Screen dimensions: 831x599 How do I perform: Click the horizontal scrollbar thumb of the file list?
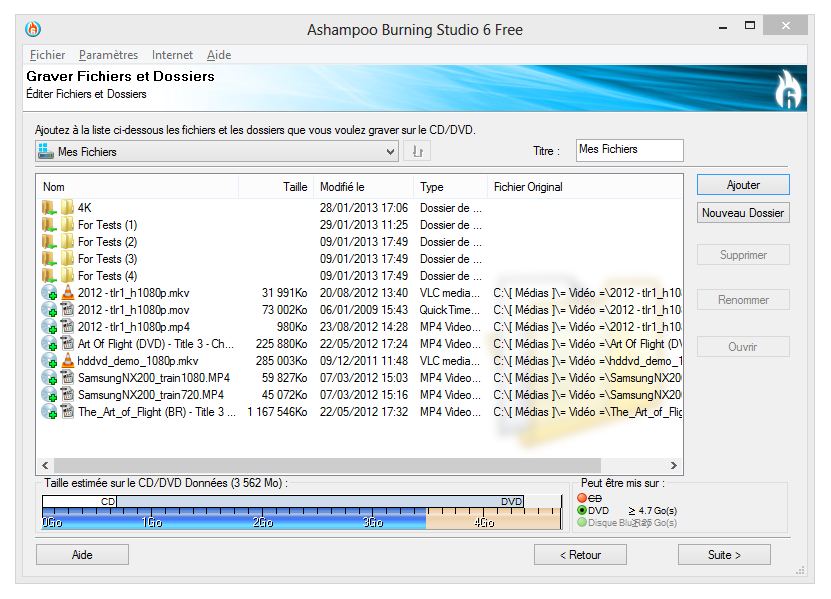pos(328,465)
